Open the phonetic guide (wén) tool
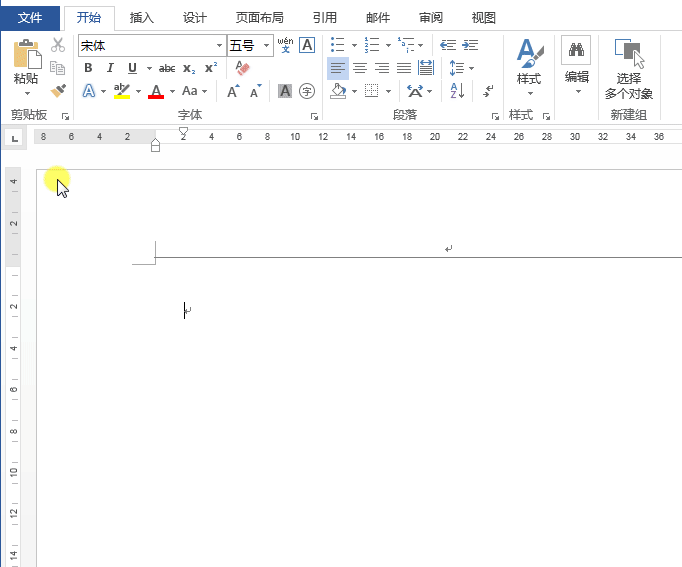This screenshot has height=567, width=682. [285, 45]
